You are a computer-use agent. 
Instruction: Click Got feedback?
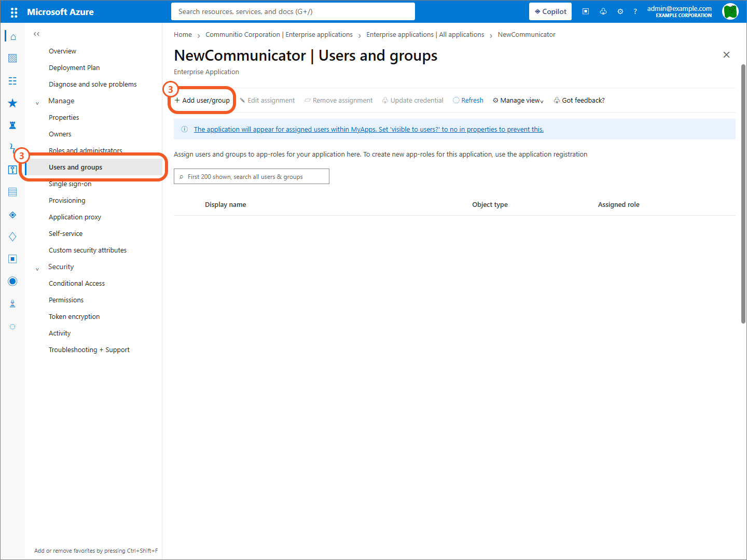pyautogui.click(x=579, y=101)
